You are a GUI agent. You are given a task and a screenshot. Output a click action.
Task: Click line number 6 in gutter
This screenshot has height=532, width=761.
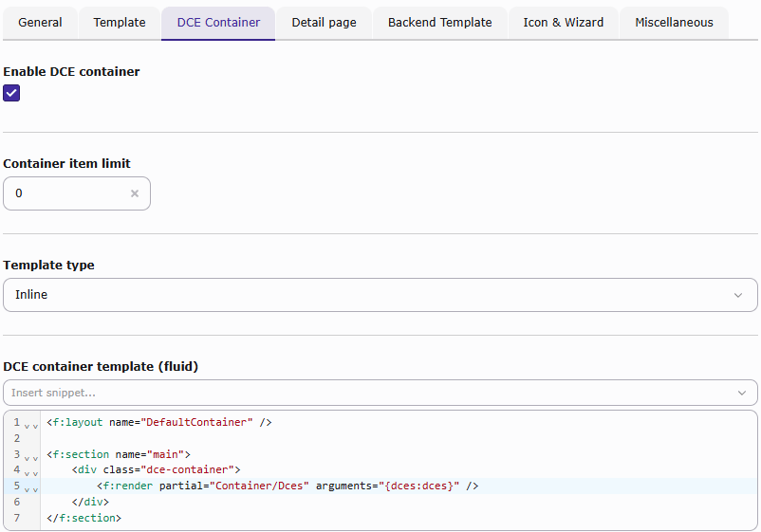[17, 502]
